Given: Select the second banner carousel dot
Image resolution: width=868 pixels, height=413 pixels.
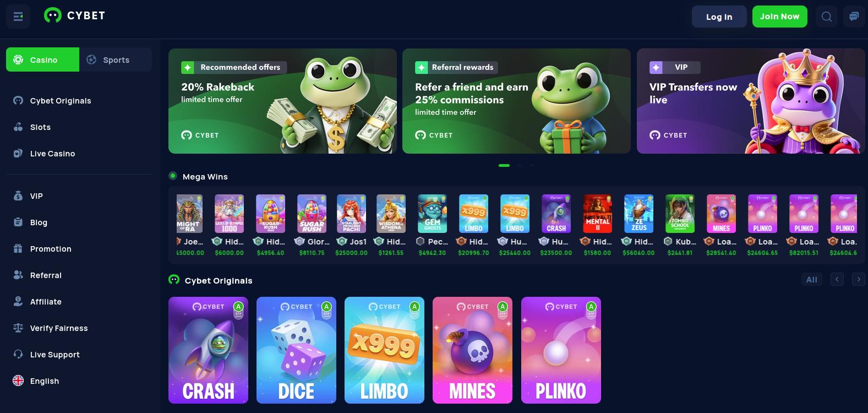Looking at the screenshot, I should point(520,165).
